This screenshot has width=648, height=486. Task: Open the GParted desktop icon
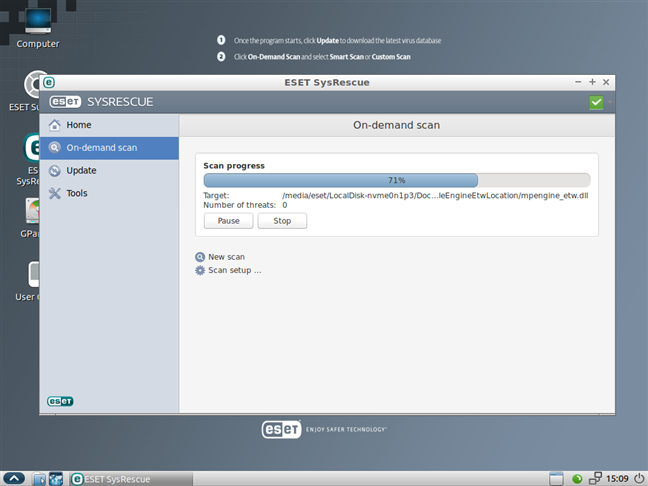pyautogui.click(x=30, y=218)
